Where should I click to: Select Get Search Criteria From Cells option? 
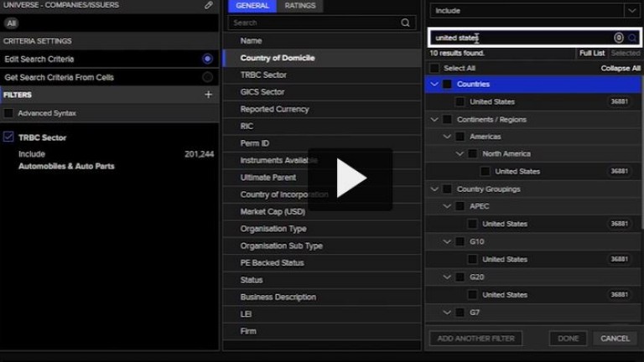(x=207, y=77)
